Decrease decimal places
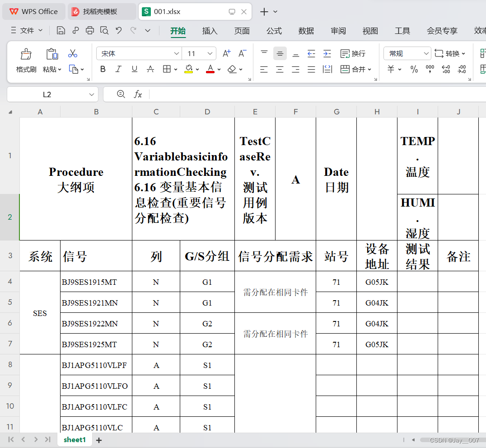Image resolution: width=486 pixels, height=448 pixels. 462,69
